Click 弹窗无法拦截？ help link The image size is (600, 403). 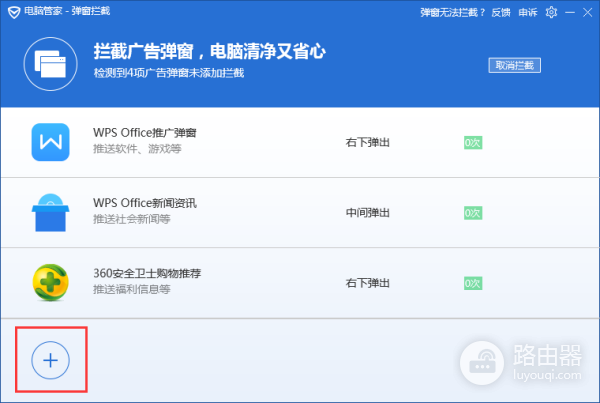click(x=452, y=13)
